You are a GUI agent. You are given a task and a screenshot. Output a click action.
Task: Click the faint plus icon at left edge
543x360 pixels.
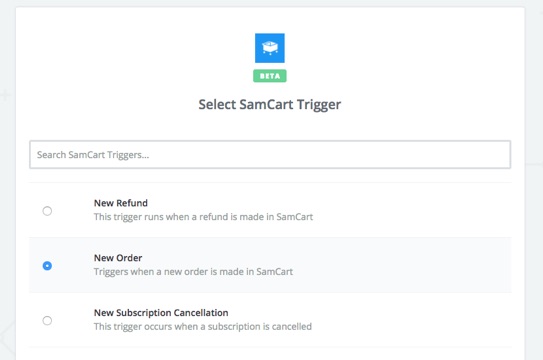(5, 95)
